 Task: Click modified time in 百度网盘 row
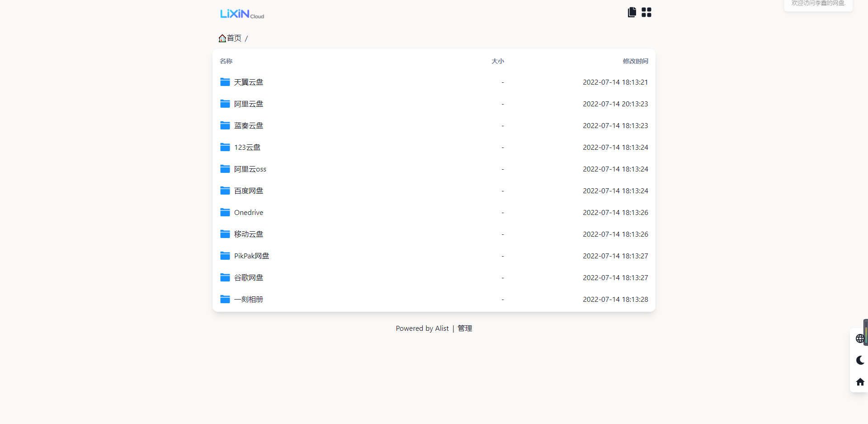coord(615,191)
